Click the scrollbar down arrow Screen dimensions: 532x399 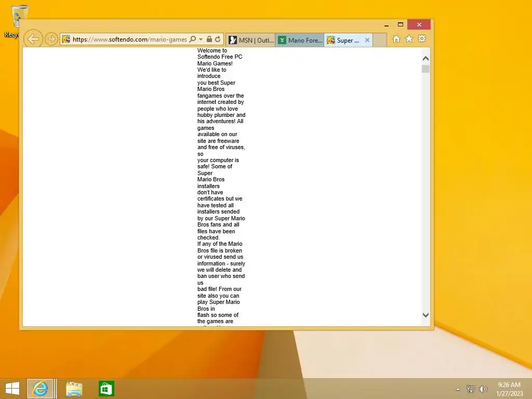(x=426, y=315)
